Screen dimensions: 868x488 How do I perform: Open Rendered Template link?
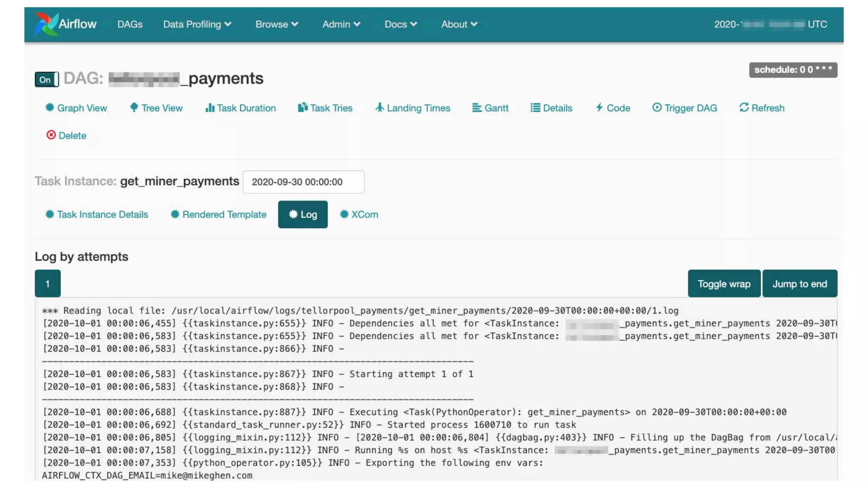219,214
